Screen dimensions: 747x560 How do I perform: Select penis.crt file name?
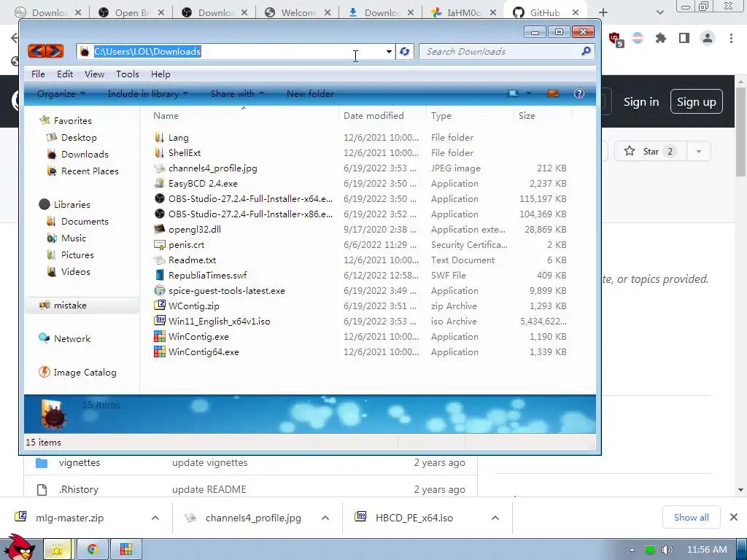[x=186, y=245]
